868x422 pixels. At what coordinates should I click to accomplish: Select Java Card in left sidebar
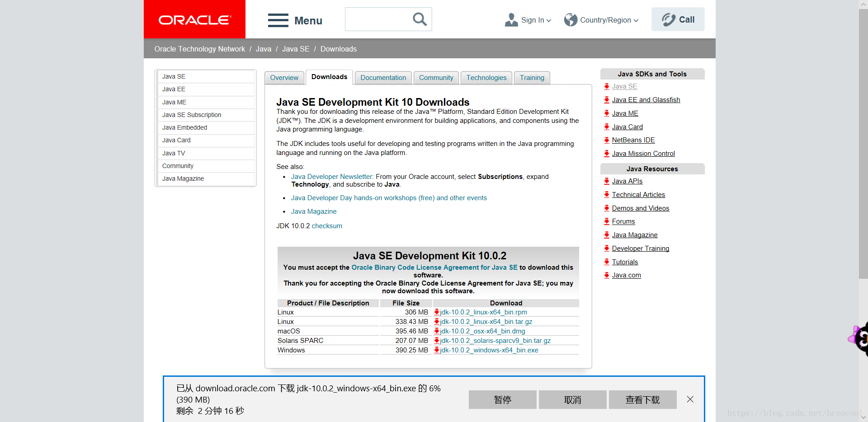coord(206,140)
